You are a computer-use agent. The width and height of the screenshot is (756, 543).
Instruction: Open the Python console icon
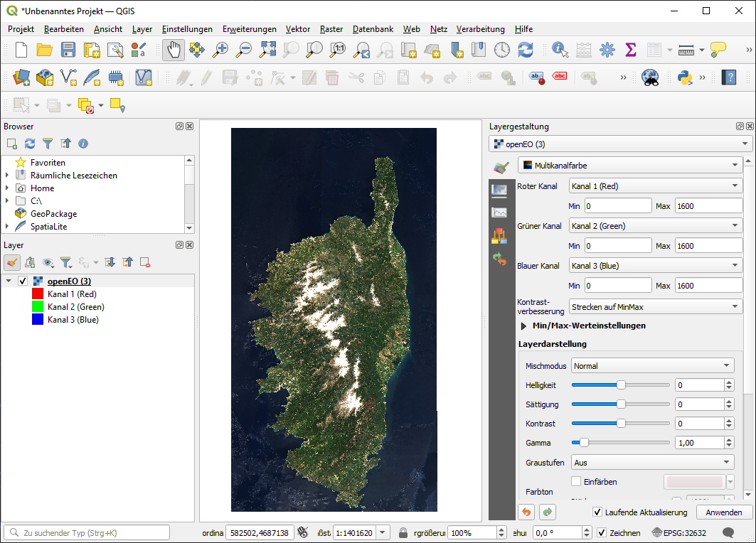click(x=686, y=77)
